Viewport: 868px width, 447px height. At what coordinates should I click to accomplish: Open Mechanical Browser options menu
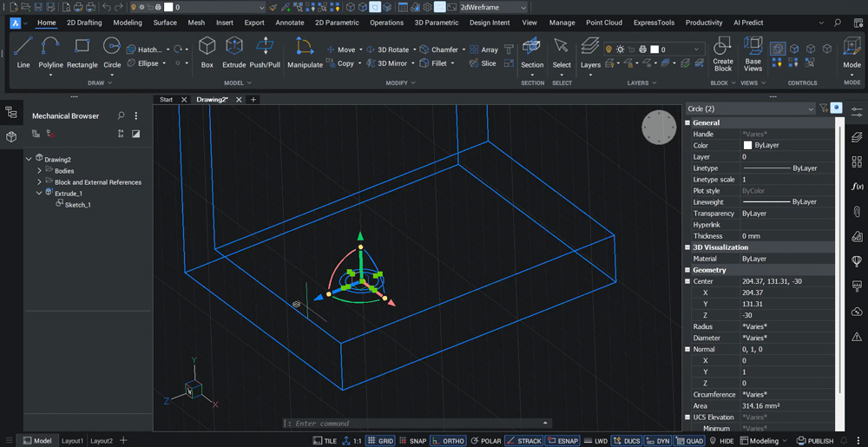[136, 115]
